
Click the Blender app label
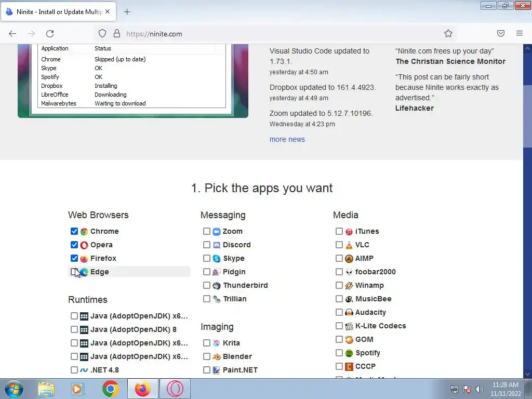pos(237,356)
